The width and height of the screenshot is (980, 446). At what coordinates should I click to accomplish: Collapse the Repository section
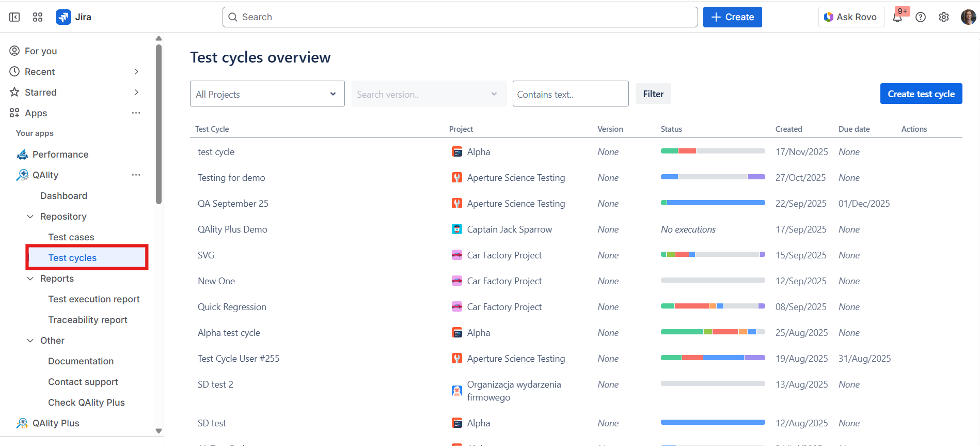(x=30, y=216)
